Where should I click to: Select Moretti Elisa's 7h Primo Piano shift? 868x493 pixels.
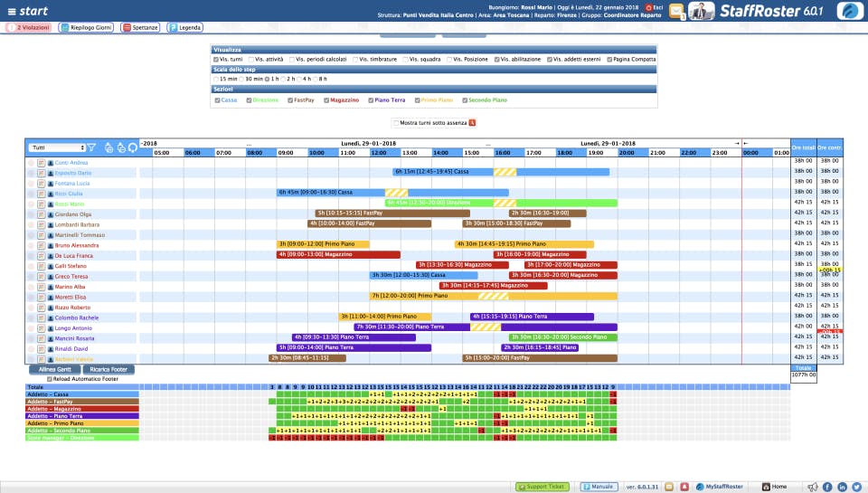pos(494,296)
